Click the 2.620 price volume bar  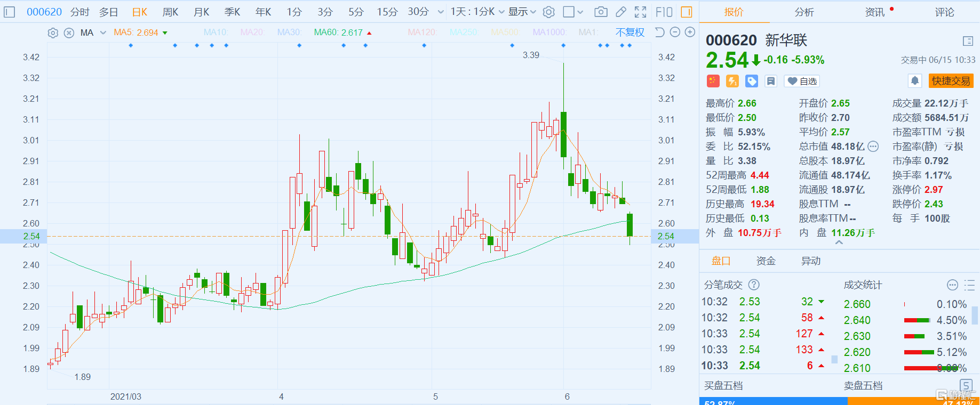919,352
